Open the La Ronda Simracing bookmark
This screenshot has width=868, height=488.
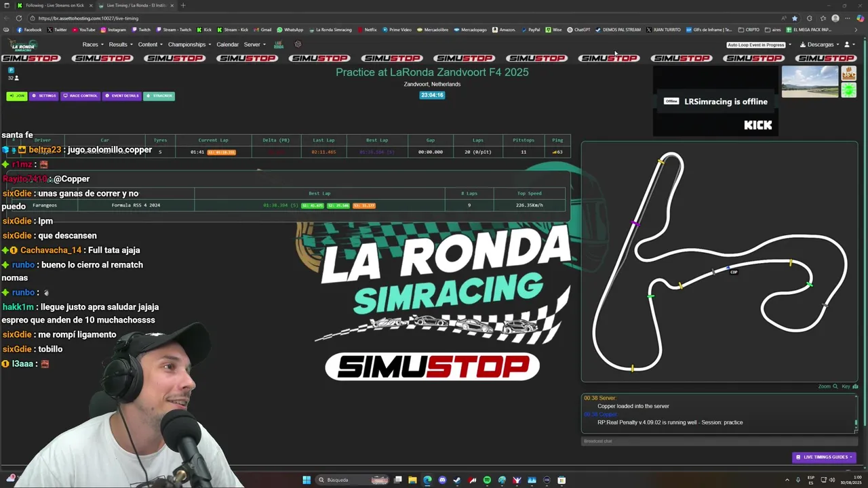[x=330, y=30]
